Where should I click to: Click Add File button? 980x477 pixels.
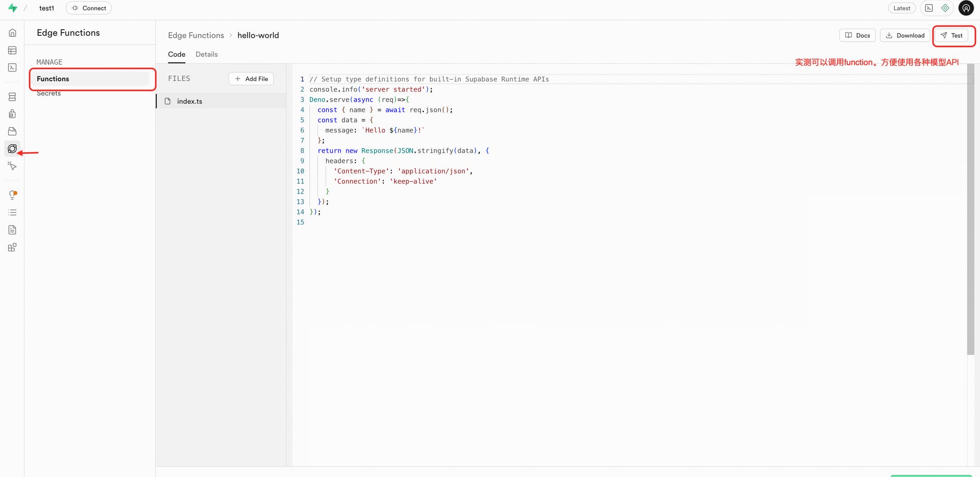tap(251, 79)
